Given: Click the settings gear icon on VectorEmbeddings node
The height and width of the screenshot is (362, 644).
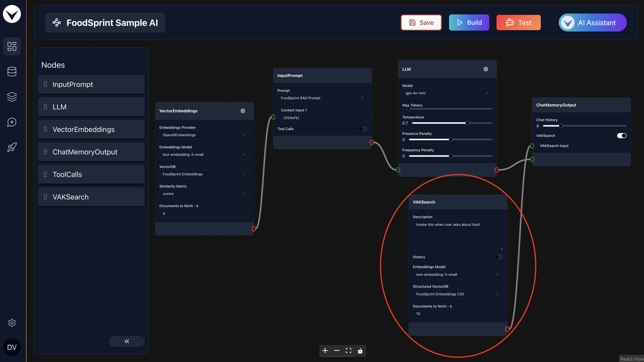Looking at the screenshot, I should pyautogui.click(x=243, y=111).
